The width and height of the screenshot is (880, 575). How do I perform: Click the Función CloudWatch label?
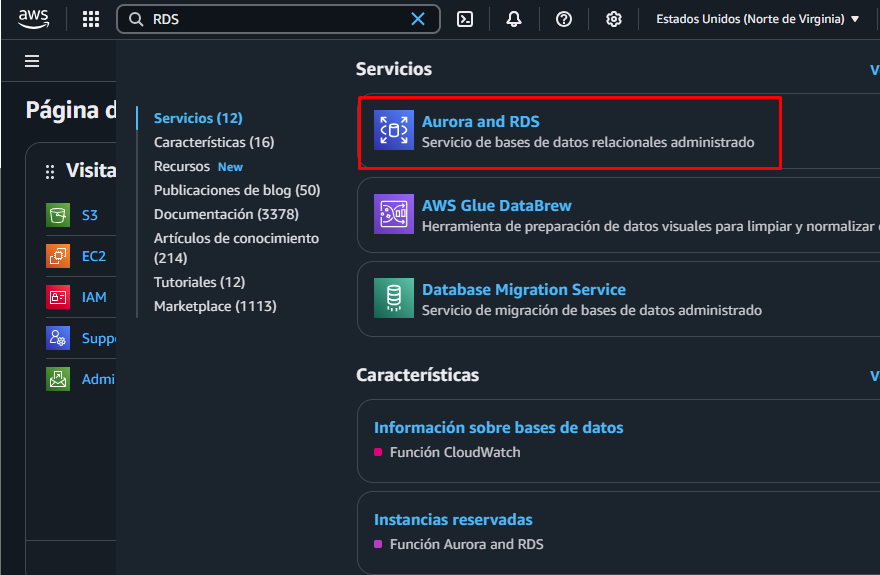[455, 452]
